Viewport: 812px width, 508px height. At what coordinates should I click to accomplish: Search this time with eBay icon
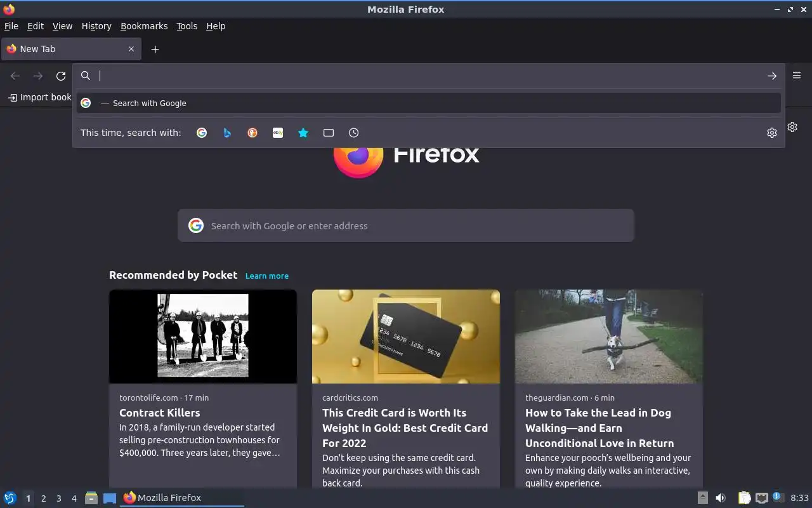click(x=278, y=133)
